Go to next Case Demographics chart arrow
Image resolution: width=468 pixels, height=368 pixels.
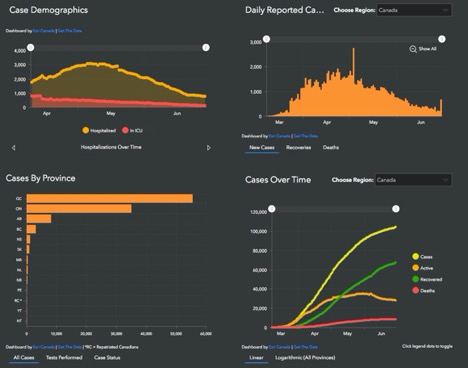coord(209,148)
